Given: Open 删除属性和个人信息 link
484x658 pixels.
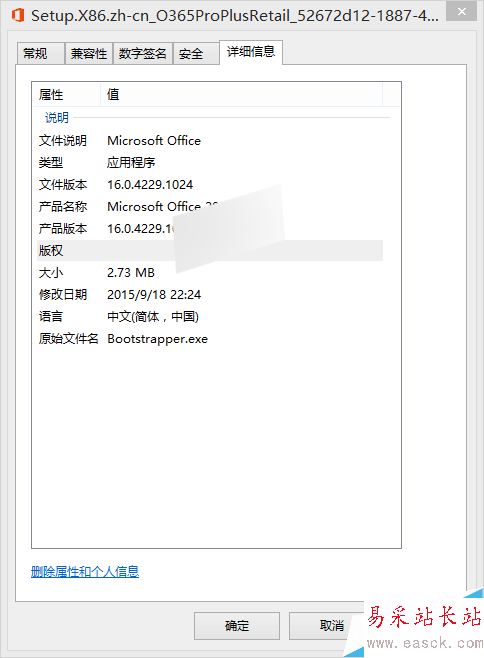Looking at the screenshot, I should click(x=85, y=571).
